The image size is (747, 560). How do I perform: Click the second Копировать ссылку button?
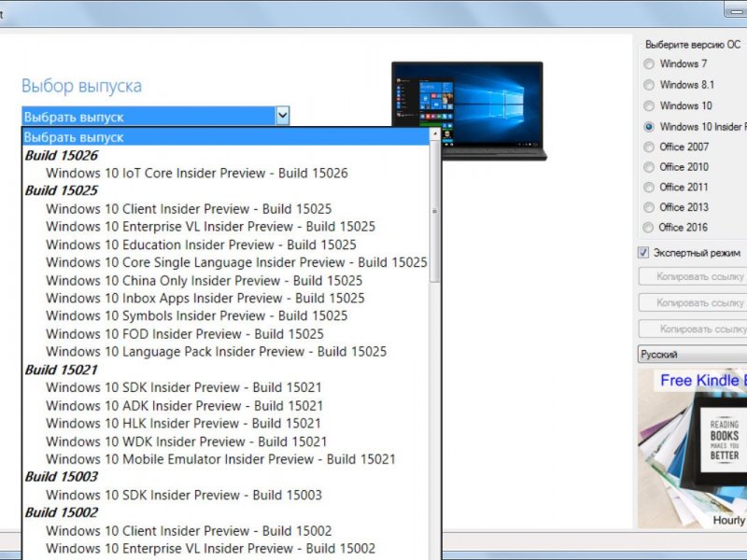pyautogui.click(x=693, y=302)
